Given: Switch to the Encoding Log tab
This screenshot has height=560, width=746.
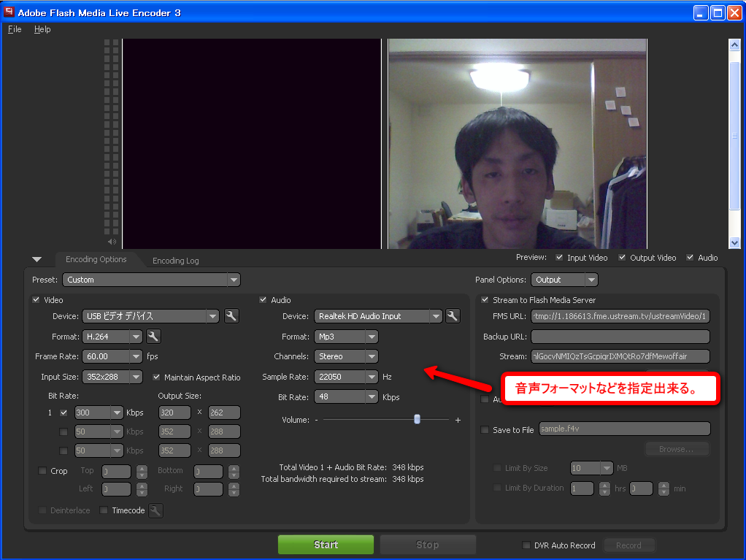Looking at the screenshot, I should (x=175, y=260).
